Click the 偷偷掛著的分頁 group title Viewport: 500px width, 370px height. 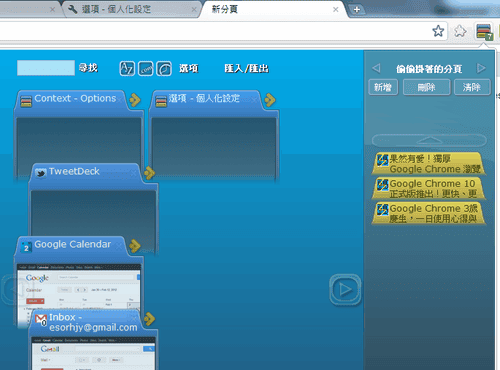(429, 69)
